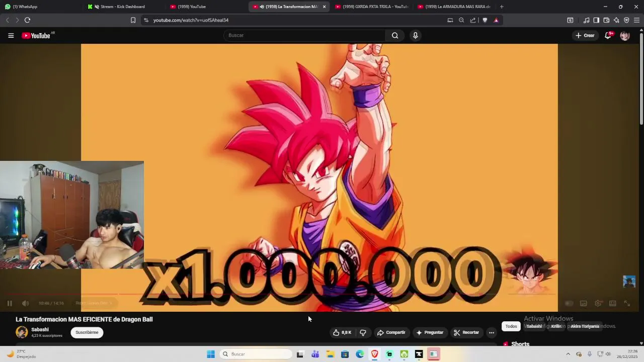Viewport: 644px width, 362px height.
Task: Open YouTube notifications bell
Action: coord(608,35)
